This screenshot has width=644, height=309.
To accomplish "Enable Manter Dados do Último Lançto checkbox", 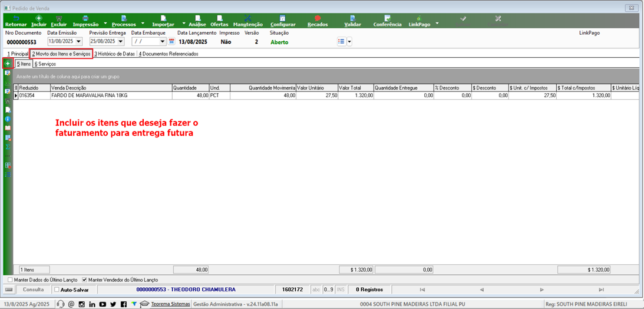I will pos(10,280).
